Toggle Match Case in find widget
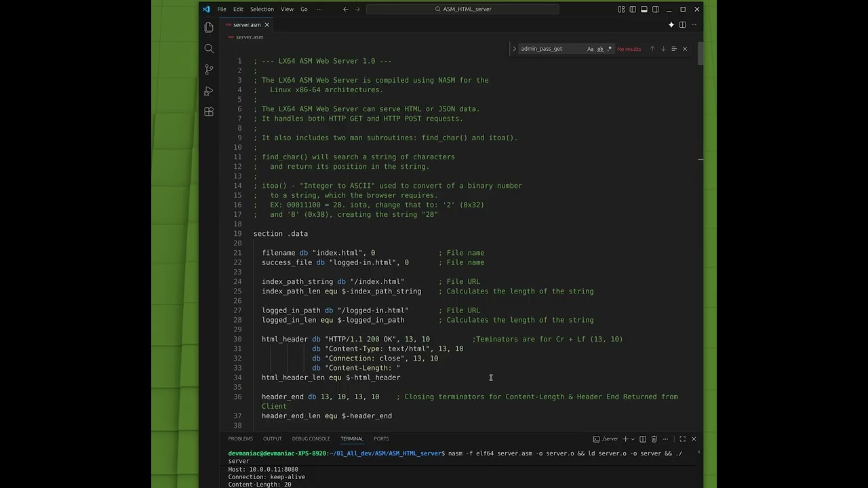The height and width of the screenshot is (488, 868). click(591, 49)
